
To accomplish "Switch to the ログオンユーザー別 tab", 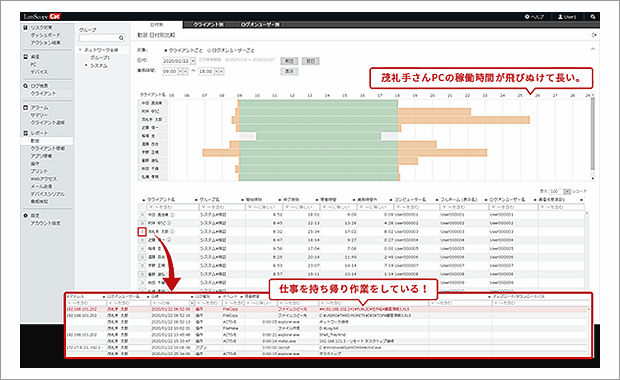I will (260, 25).
